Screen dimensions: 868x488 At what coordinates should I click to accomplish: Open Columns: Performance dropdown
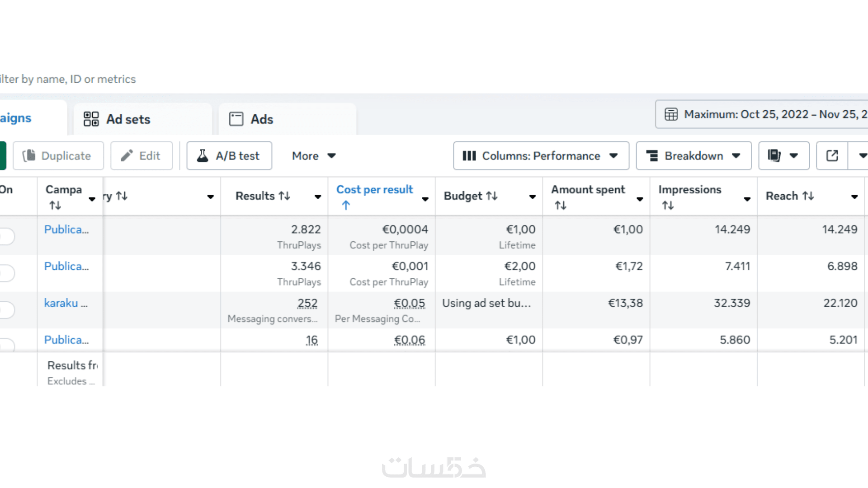[541, 156]
